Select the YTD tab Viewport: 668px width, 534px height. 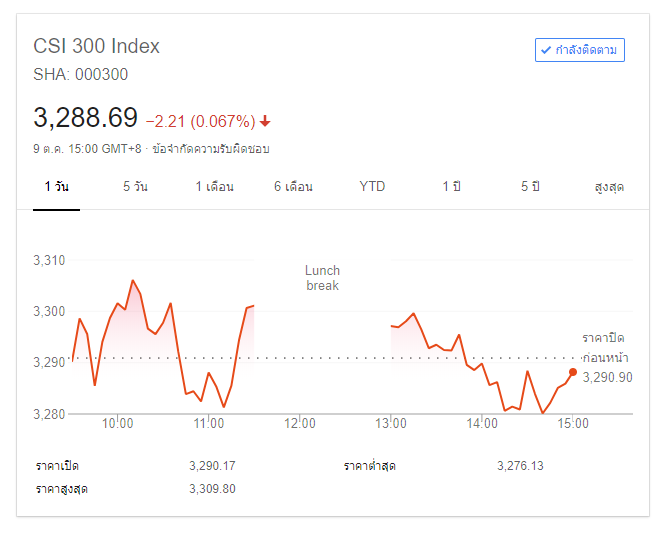(x=372, y=187)
